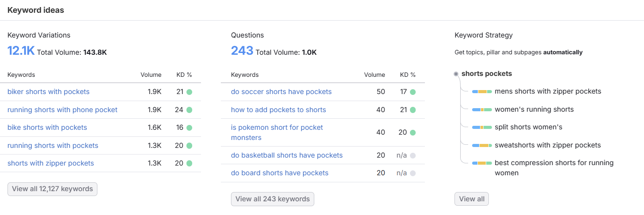Click green KD dot for bike shorts with pockets

[x=189, y=128]
